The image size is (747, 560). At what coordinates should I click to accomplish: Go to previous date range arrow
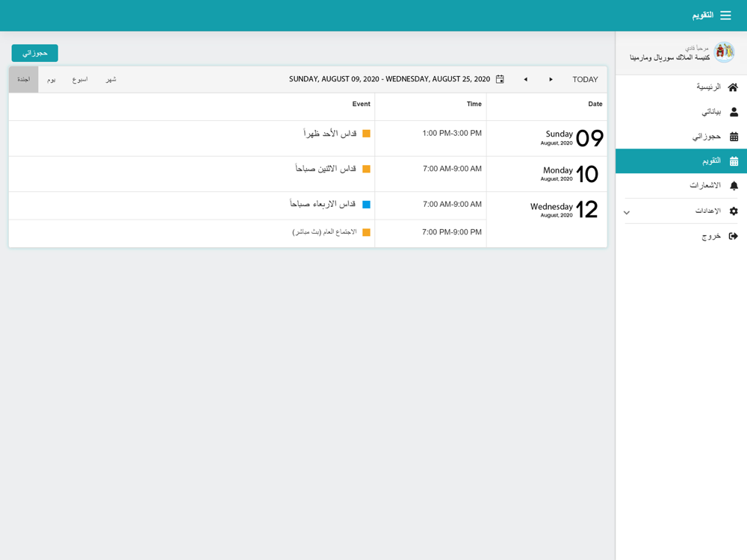coord(525,80)
